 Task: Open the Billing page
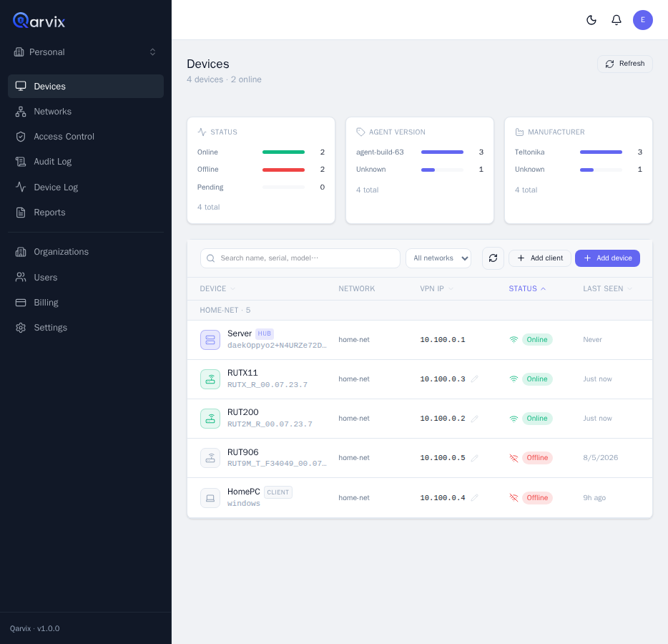86,303
